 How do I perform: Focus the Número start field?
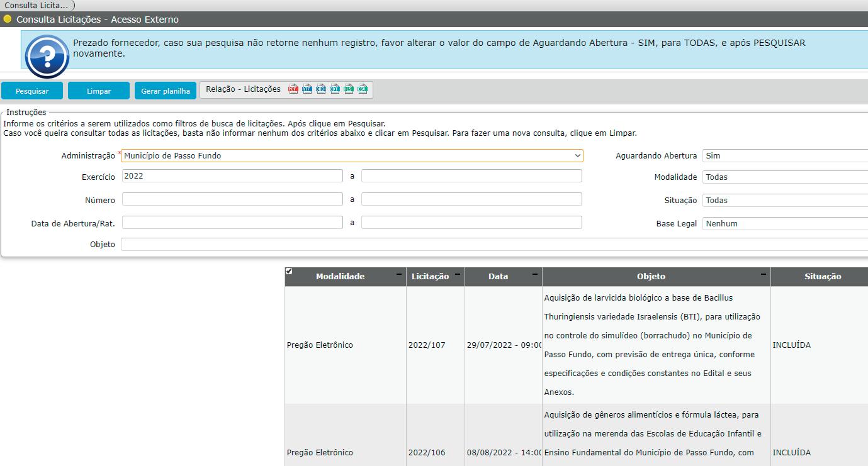pos(232,199)
